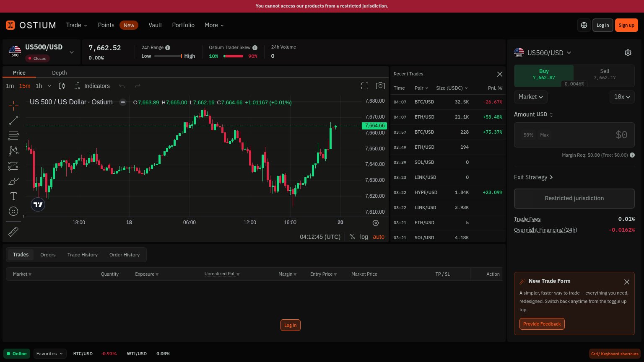Viewport: 644px width, 362px height.
Task: Switch to the Depth tab
Action: [x=60, y=72]
